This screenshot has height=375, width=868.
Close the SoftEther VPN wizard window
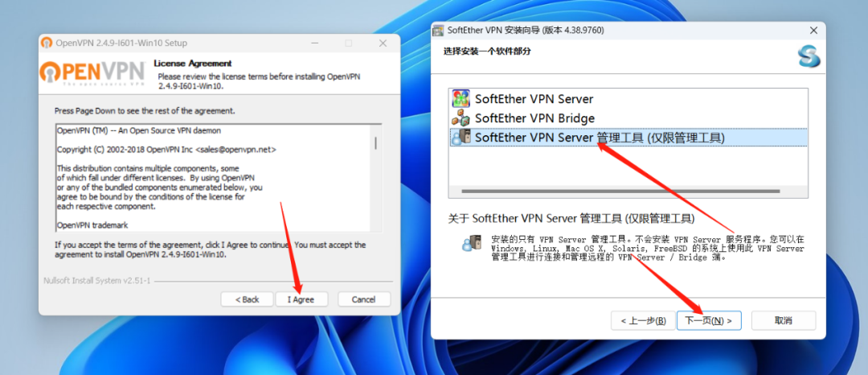[813, 31]
